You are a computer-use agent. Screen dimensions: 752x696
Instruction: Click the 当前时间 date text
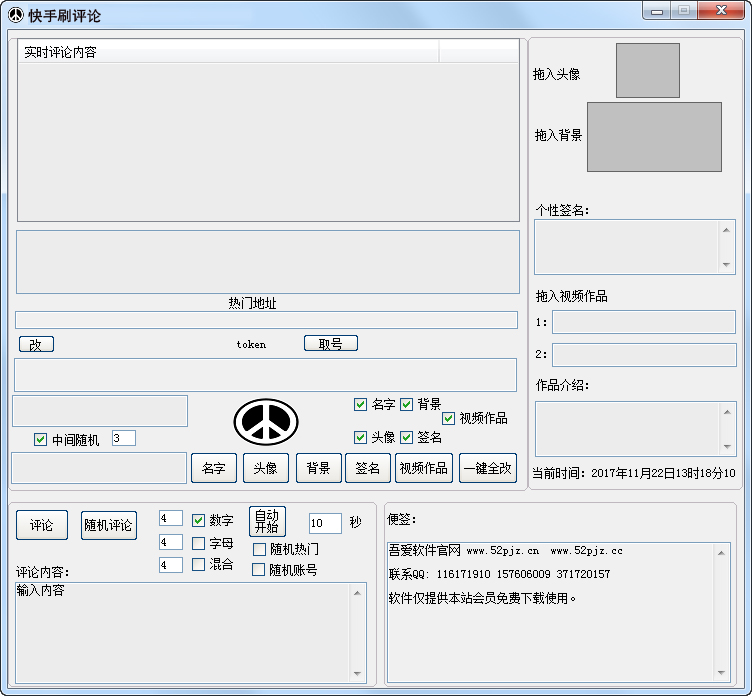[634, 473]
